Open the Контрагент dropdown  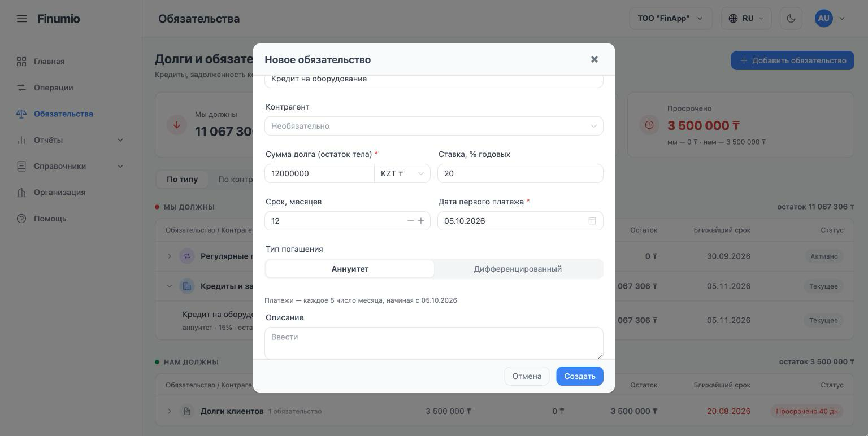pos(434,126)
